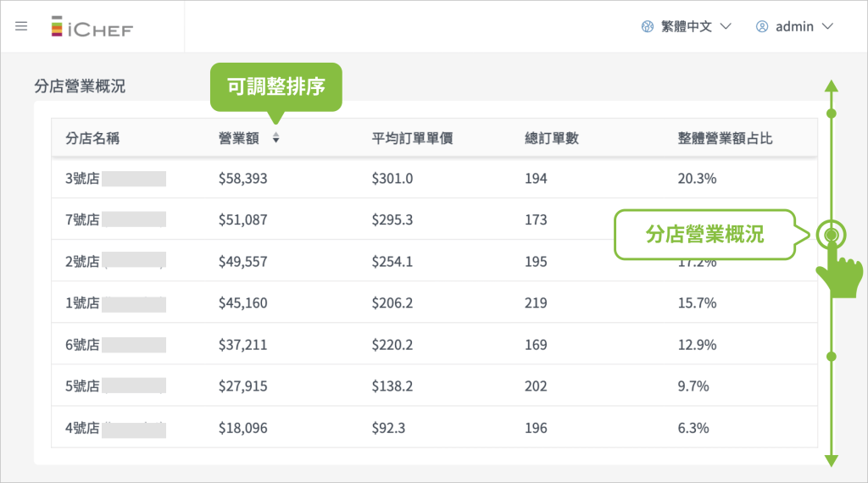868x483 pixels.
Task: Click the 分店名稱 column header
Action: 92,138
